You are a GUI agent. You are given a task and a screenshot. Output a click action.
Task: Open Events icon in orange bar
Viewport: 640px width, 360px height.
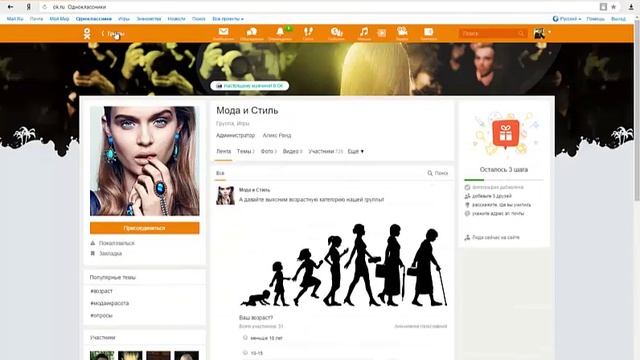coord(336,33)
